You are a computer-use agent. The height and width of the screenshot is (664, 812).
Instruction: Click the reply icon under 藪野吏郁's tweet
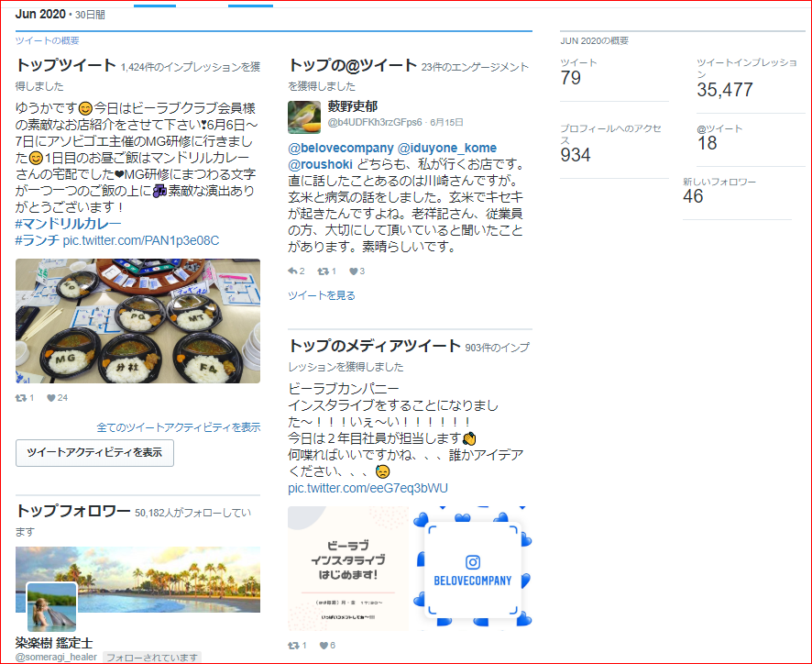click(x=292, y=271)
